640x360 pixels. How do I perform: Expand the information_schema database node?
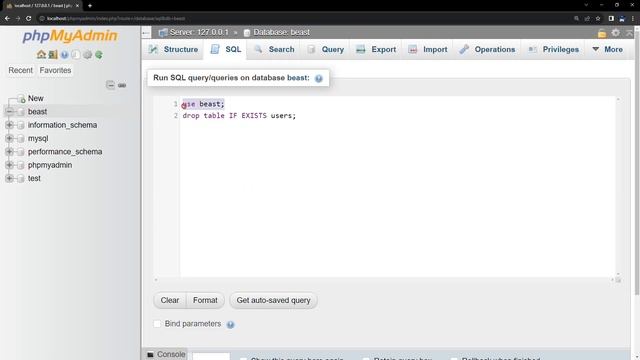(9, 125)
